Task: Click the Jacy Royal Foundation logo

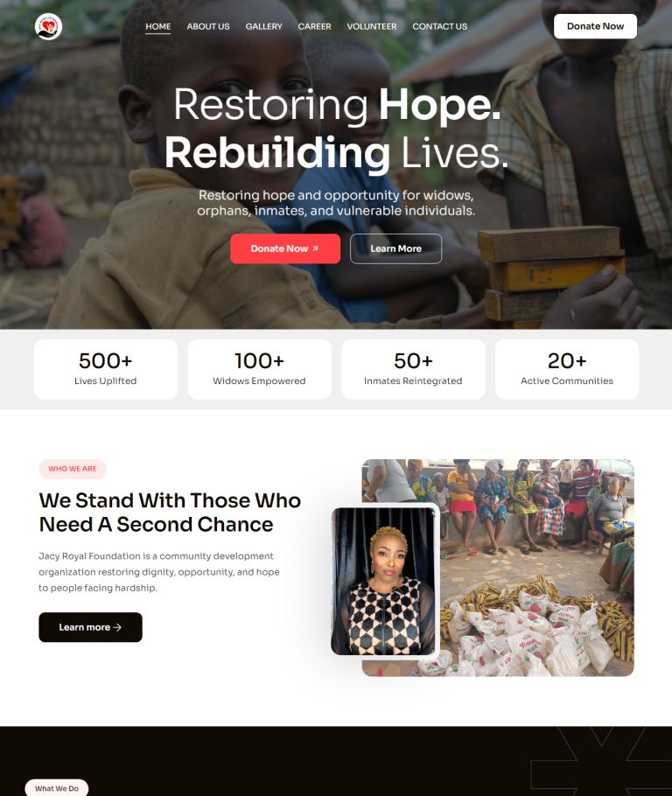Action: point(49,26)
